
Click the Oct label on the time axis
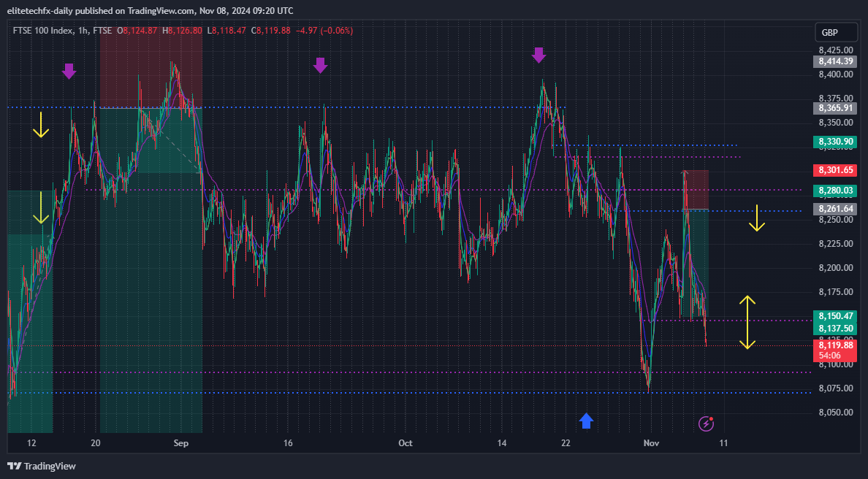coord(406,443)
